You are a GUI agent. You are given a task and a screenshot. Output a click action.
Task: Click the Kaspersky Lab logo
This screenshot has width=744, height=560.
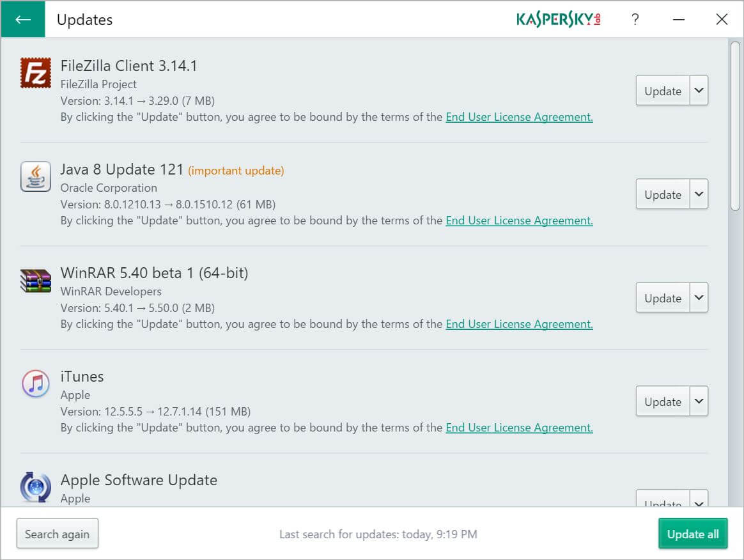(558, 19)
